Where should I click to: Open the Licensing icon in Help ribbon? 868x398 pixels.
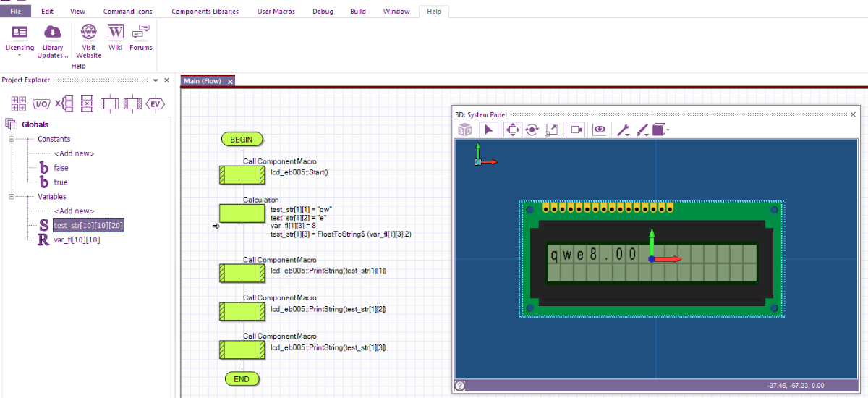pos(20,32)
